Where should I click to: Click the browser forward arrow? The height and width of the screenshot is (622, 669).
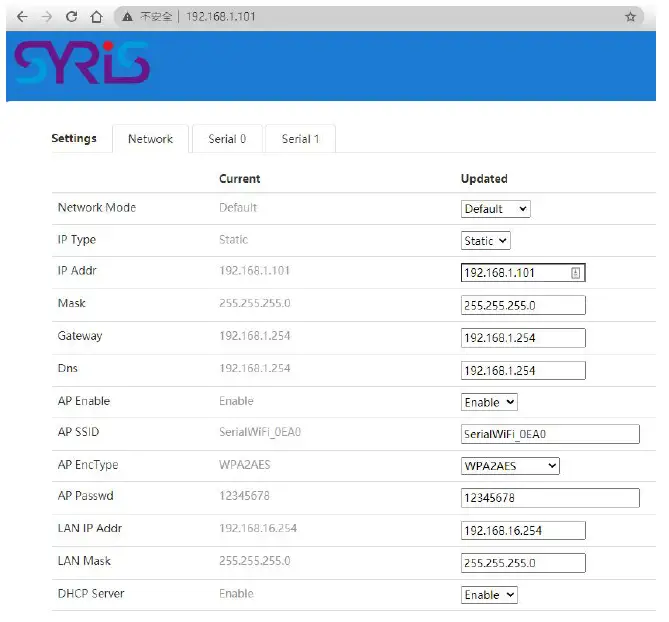point(47,17)
